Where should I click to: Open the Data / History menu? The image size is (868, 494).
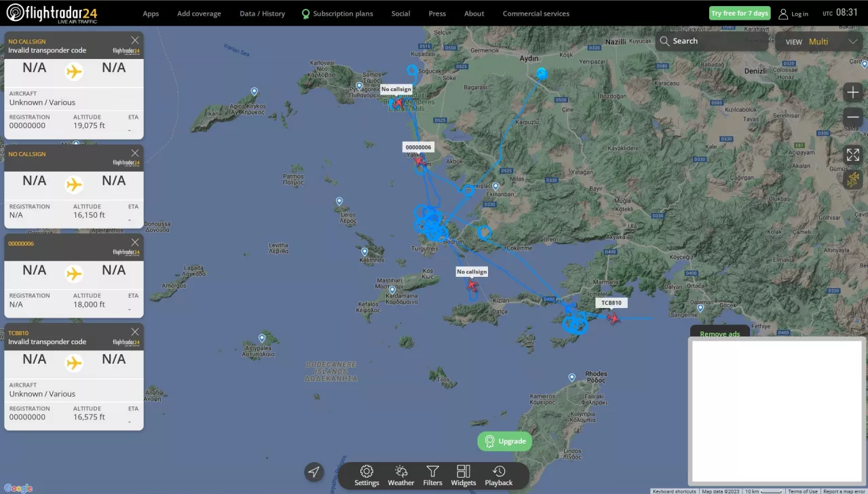point(262,14)
